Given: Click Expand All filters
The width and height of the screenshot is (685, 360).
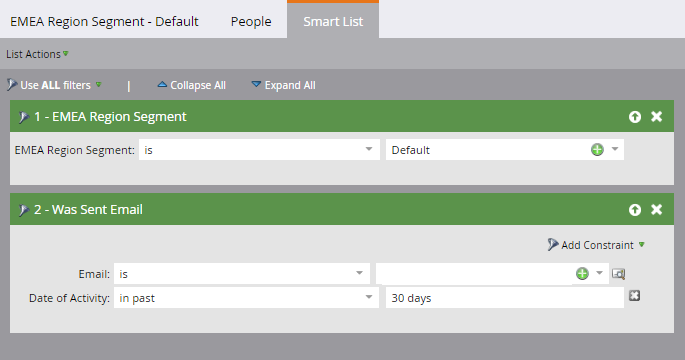Looking at the screenshot, I should 284,85.
